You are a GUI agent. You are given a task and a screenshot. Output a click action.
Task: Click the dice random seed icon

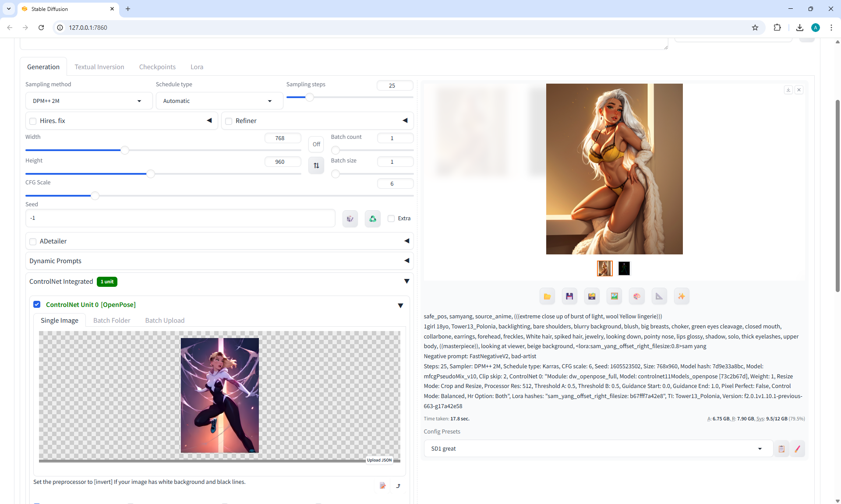click(350, 219)
